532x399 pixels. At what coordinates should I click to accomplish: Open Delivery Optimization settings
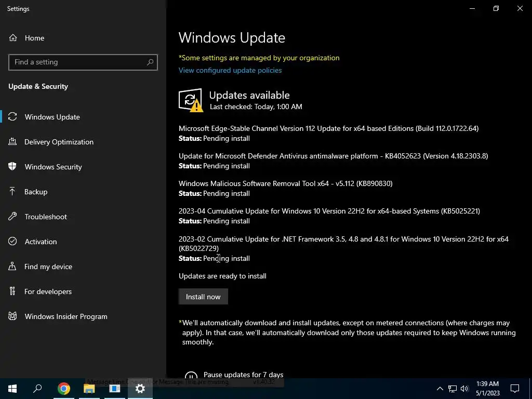click(59, 142)
